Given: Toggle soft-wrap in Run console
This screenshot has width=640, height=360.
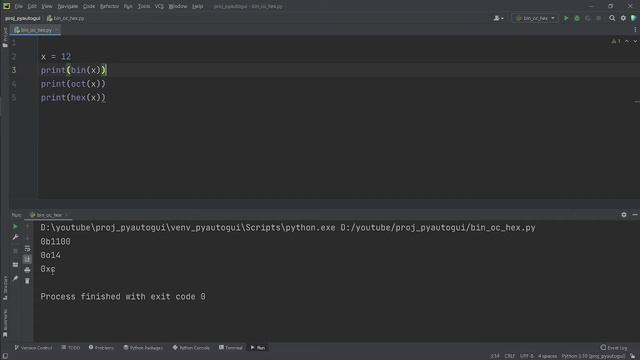Looking at the screenshot, I should click(27, 249).
